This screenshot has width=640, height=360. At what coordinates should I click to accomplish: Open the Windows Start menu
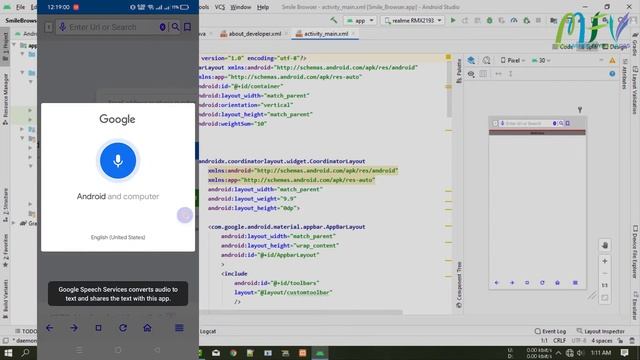point(8,353)
